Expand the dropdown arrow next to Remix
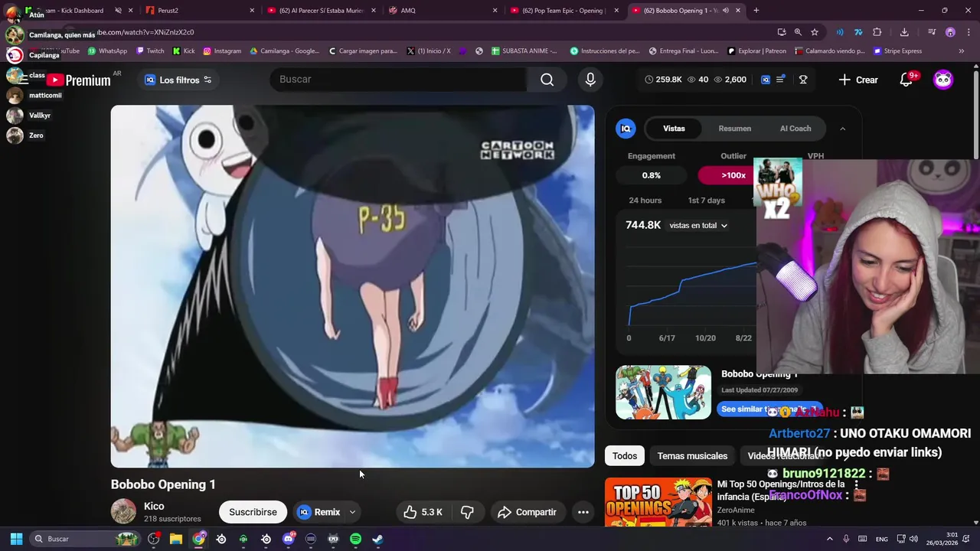The height and width of the screenshot is (551, 980). tap(352, 512)
